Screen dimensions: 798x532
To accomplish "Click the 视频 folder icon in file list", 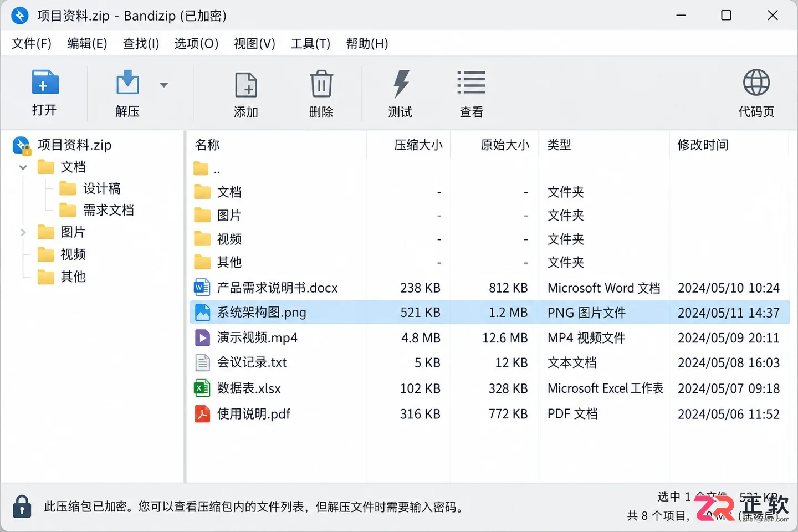I will (x=202, y=239).
